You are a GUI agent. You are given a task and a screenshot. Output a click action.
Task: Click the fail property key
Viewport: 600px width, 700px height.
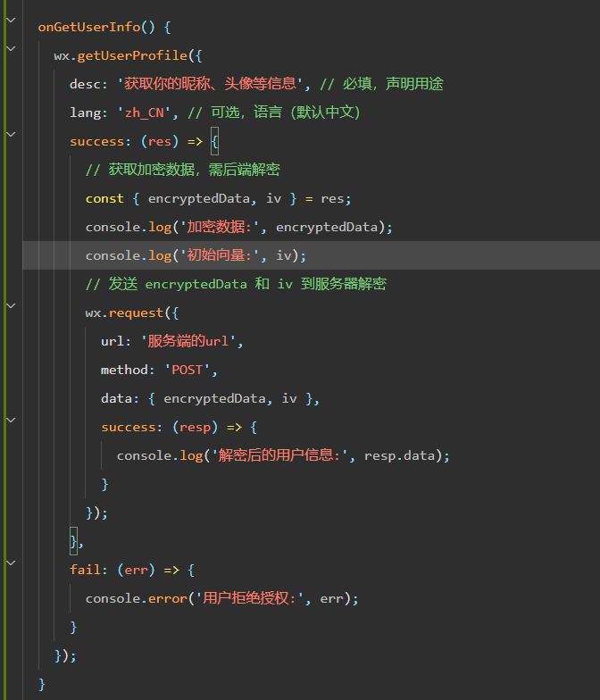tap(86, 570)
